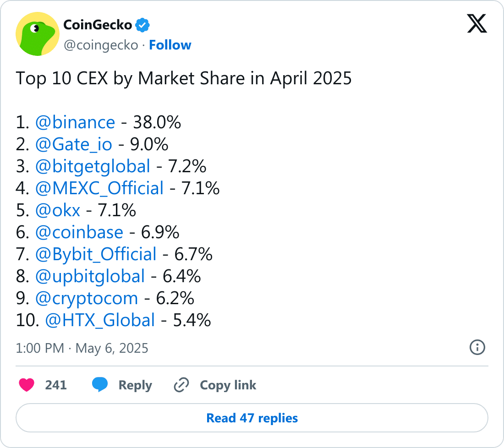Image resolution: width=504 pixels, height=448 pixels.
Task: Open the CoinGecko gecko avatar
Action: point(38,34)
